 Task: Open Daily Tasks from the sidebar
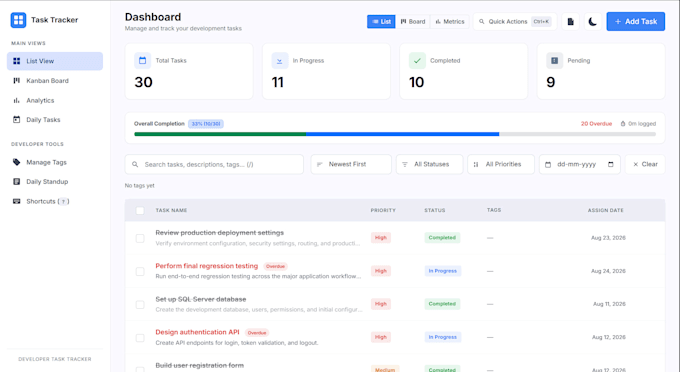pyautogui.click(x=55, y=120)
